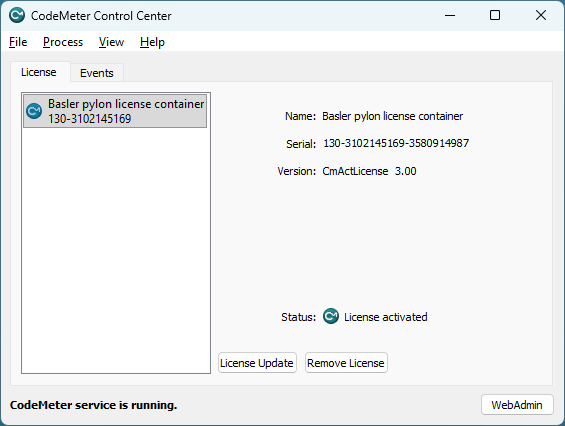Click the License Update button
565x426 pixels.
point(257,363)
